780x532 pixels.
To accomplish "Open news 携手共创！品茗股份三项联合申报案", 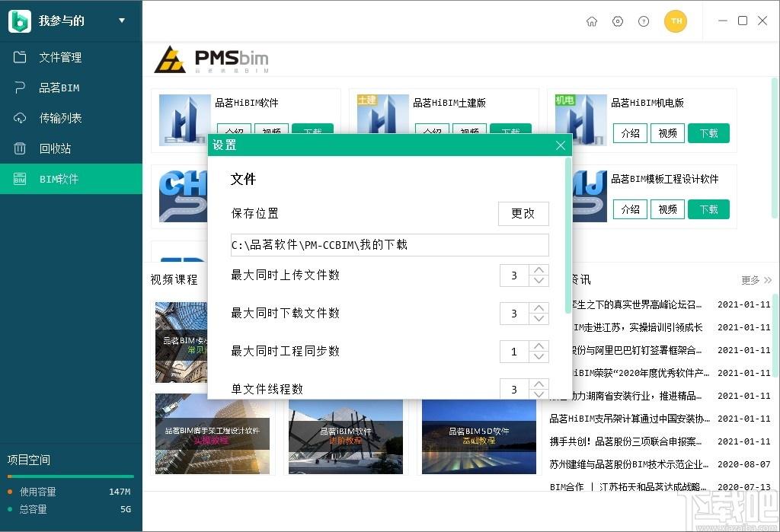I will tap(626, 441).
